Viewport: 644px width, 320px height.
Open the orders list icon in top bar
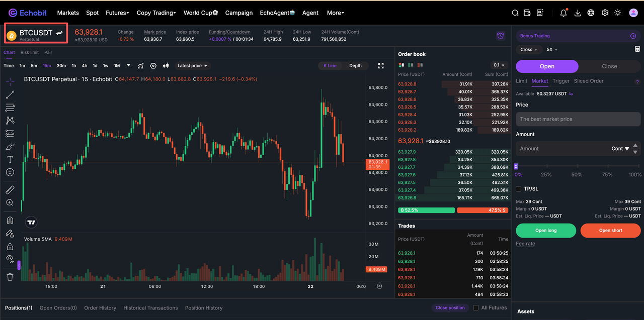(540, 13)
